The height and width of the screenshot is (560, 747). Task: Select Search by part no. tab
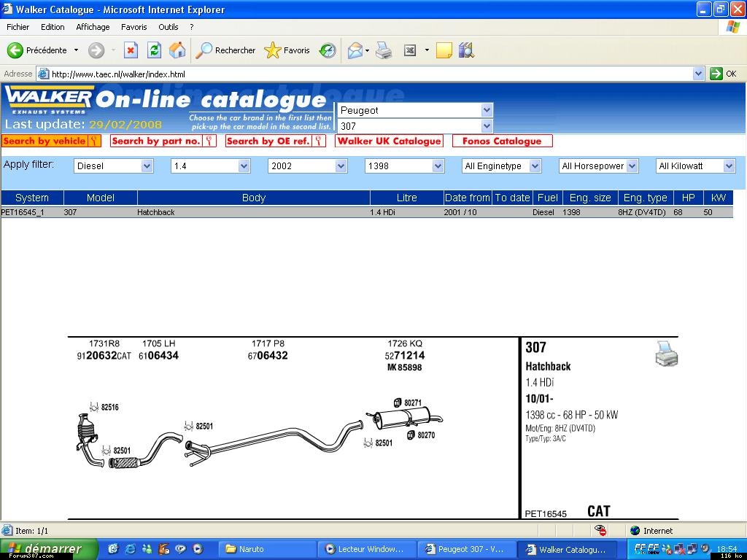tap(163, 141)
